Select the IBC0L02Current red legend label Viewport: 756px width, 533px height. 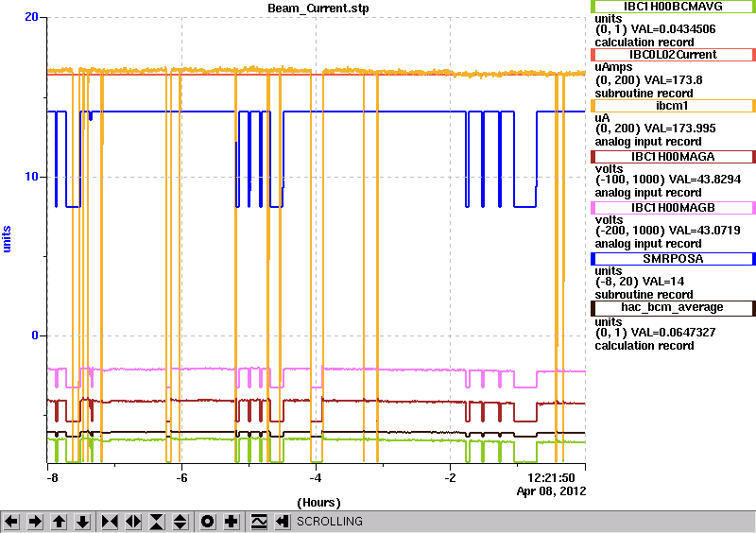tap(673, 55)
